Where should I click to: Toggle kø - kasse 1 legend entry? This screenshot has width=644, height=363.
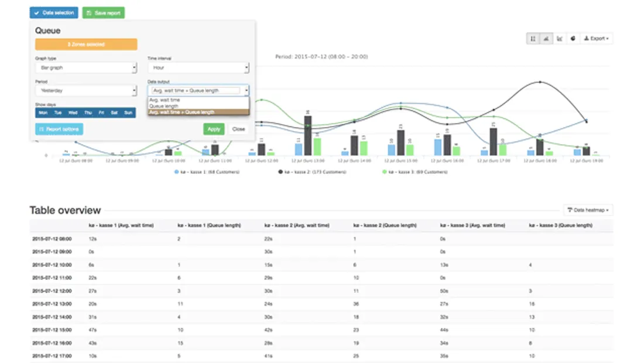pyautogui.click(x=207, y=172)
